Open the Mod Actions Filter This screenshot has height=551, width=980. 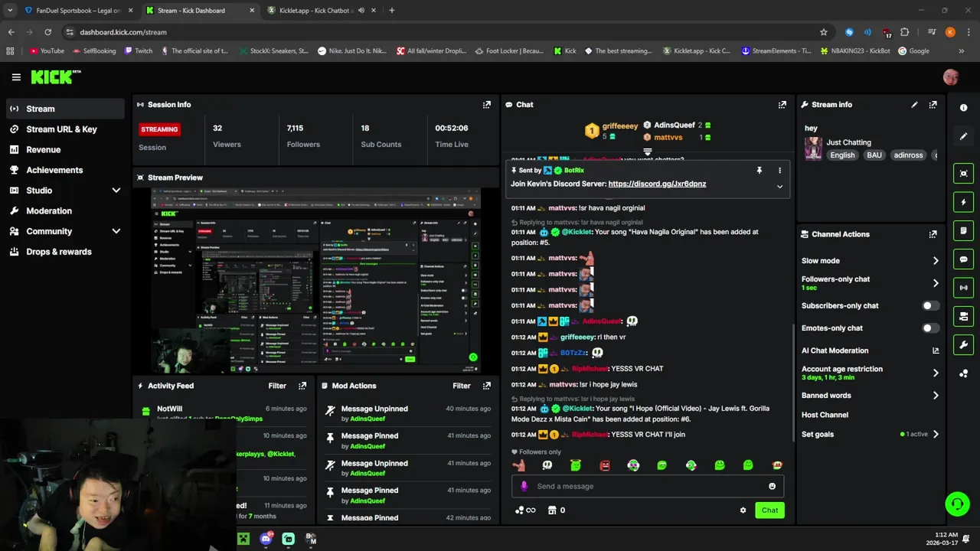461,386
